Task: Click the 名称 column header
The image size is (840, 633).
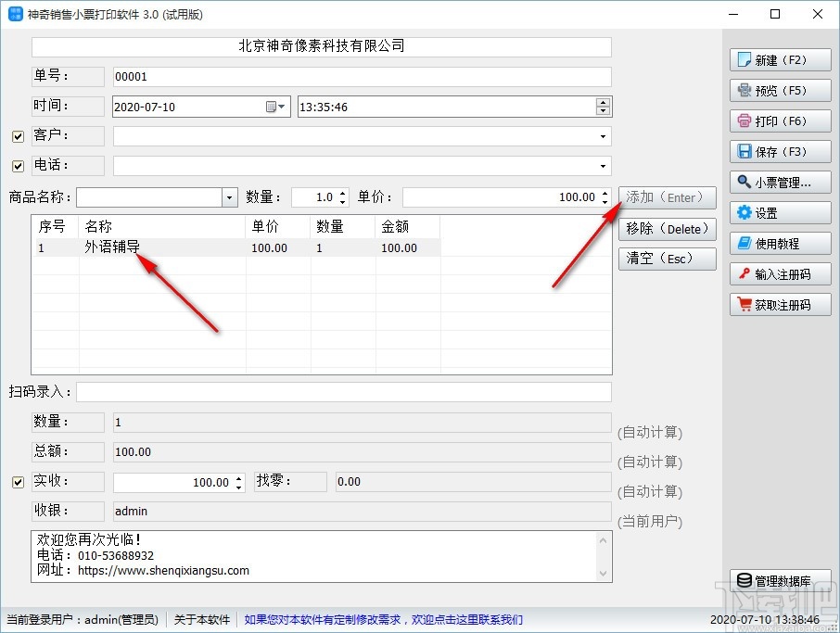Action: [162, 227]
